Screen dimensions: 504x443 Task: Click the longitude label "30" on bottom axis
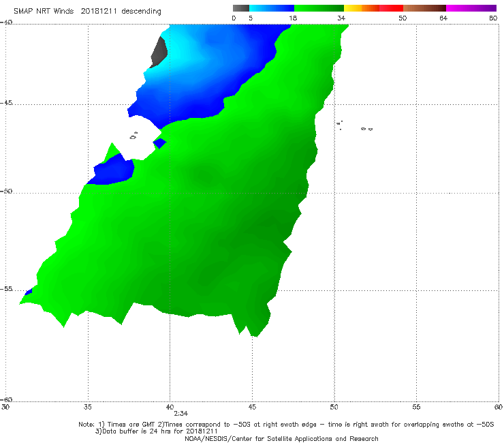[5, 407]
